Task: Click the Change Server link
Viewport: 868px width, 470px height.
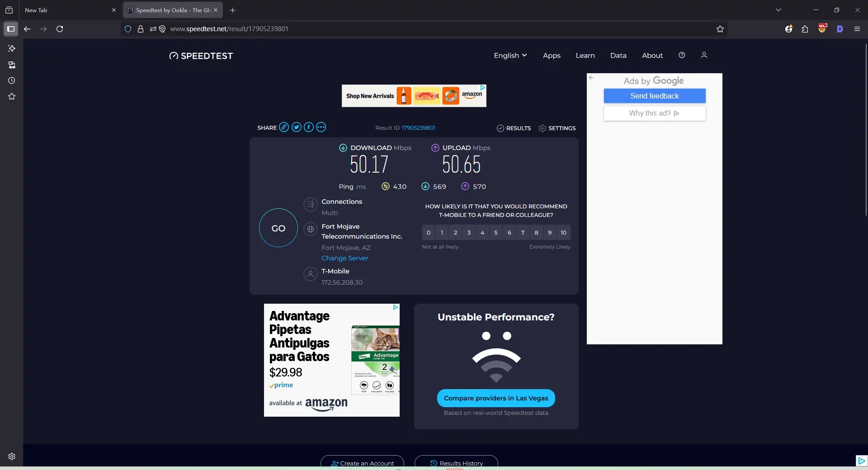Action: point(345,258)
